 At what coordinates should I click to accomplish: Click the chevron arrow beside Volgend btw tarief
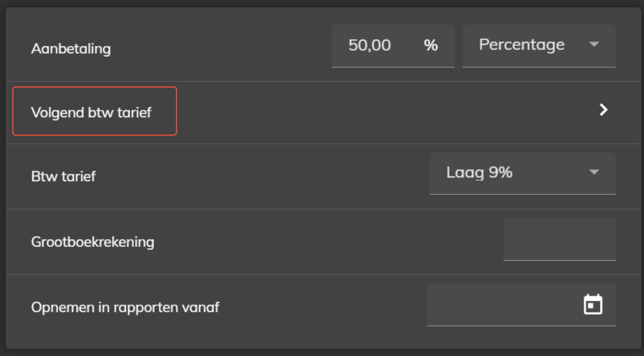click(x=604, y=110)
